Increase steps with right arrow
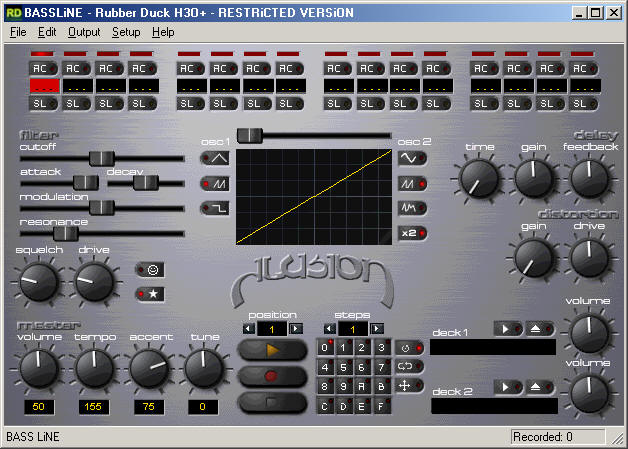This screenshot has height=449, width=628. pos(376,329)
